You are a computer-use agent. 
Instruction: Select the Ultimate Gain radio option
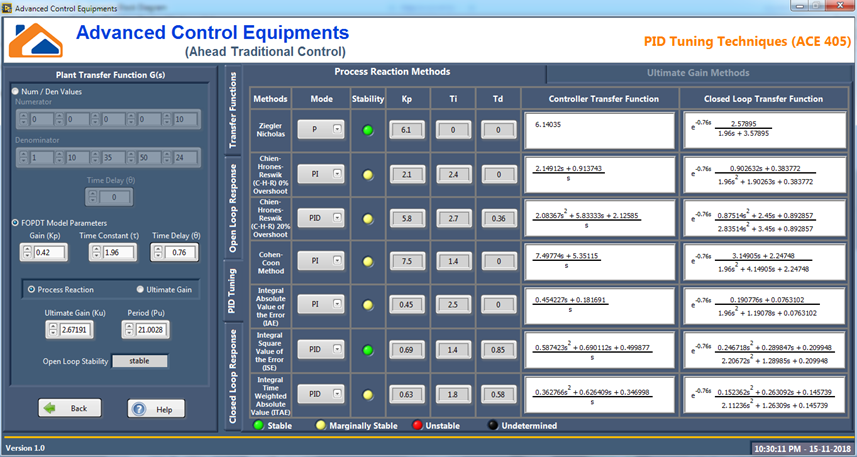[140, 290]
